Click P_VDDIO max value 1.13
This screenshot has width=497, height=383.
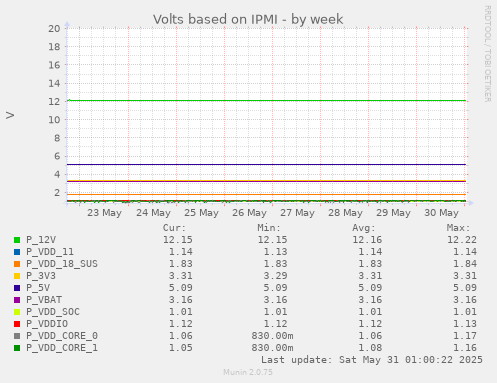coord(465,324)
